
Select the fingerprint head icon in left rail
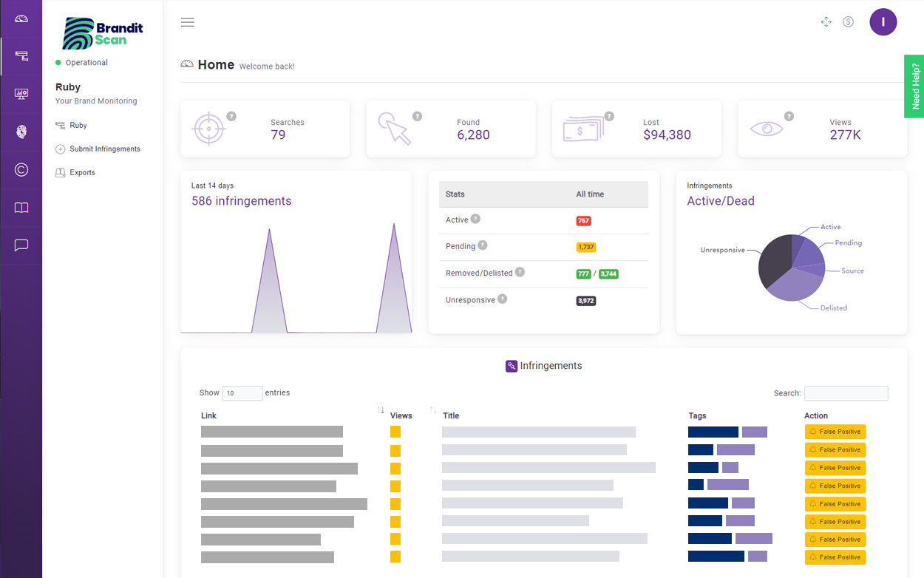(21, 132)
